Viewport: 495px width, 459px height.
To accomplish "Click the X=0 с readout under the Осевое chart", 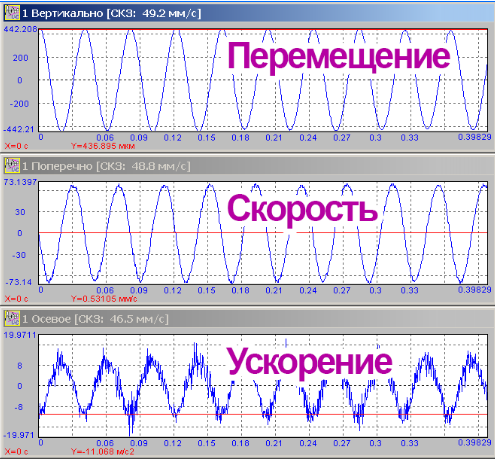I will [16, 452].
